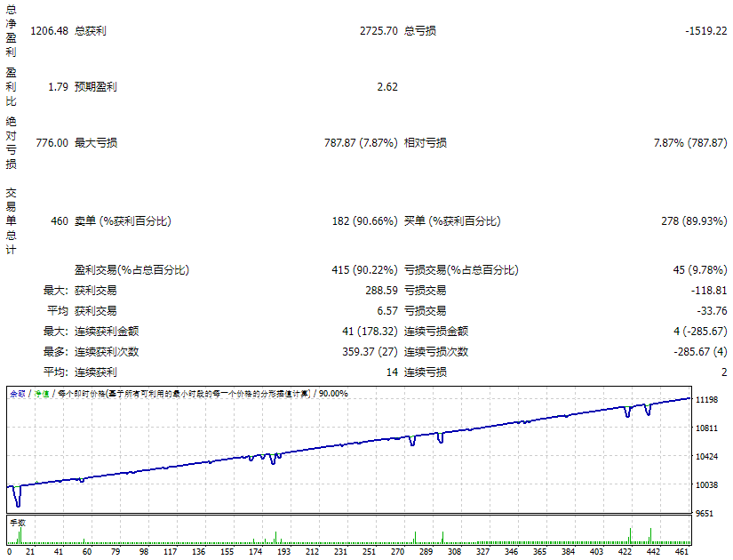This screenshot has height=560, width=733.
Task: Click the green 净值 legend label
Action: tap(40, 393)
